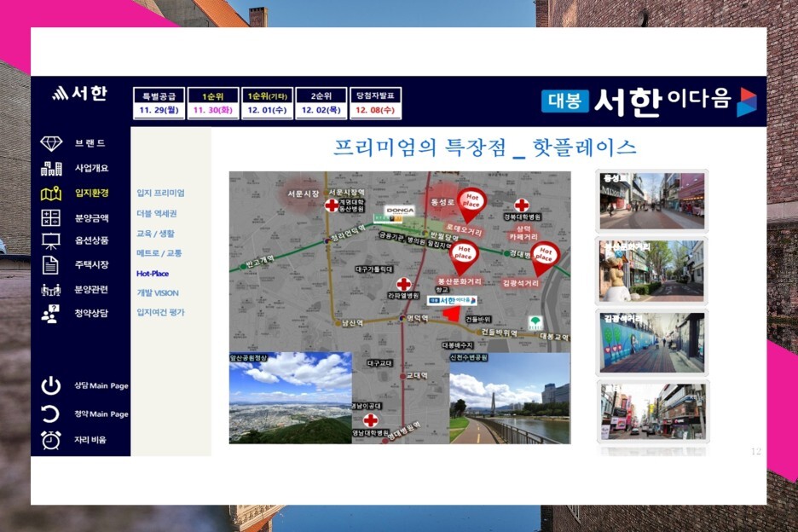Click the 옵션상품 presentation board icon
The width and height of the screenshot is (798, 532).
tap(51, 241)
